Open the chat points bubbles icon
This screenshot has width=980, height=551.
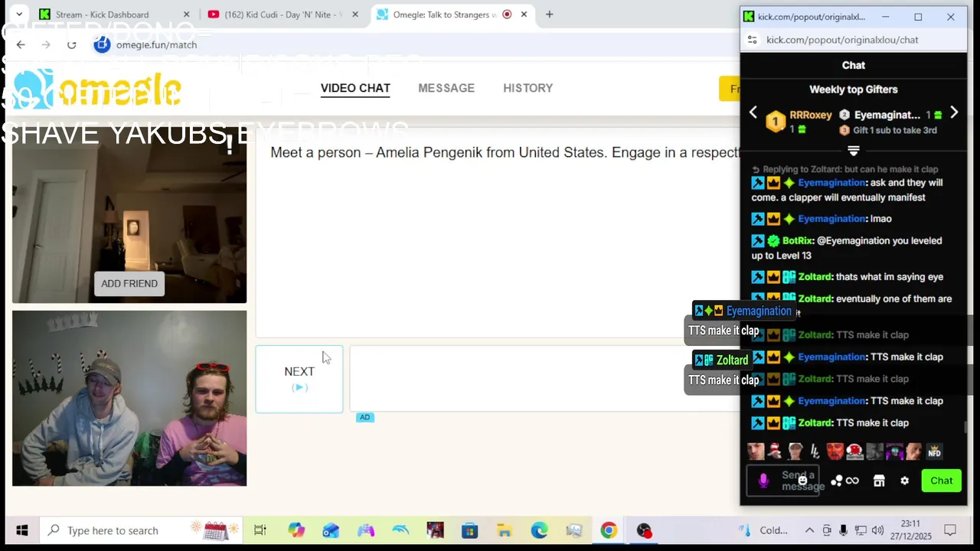[x=836, y=481]
